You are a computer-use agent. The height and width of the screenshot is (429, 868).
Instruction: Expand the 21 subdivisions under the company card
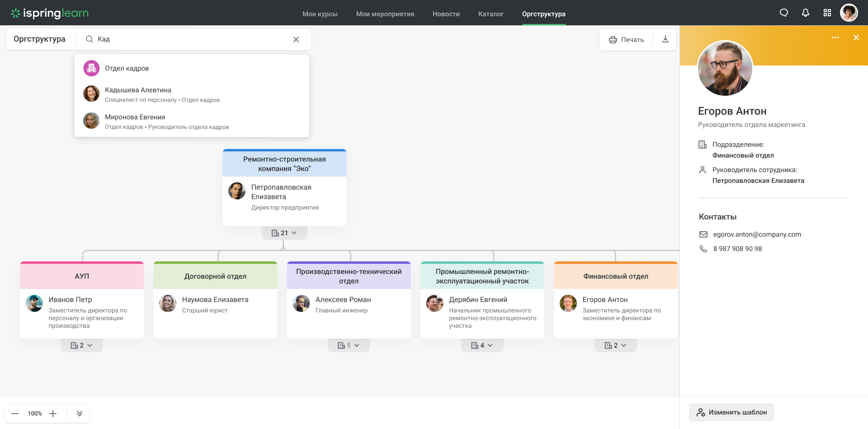[284, 233]
